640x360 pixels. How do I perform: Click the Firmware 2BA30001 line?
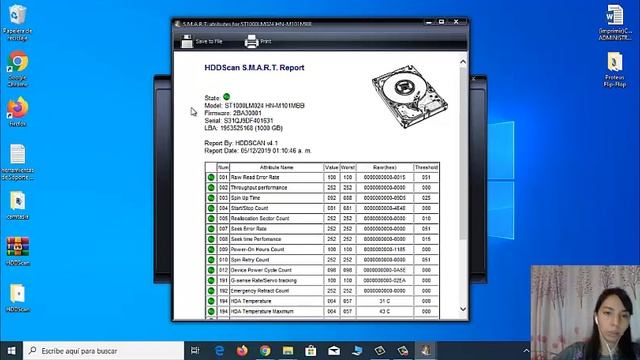coord(233,113)
